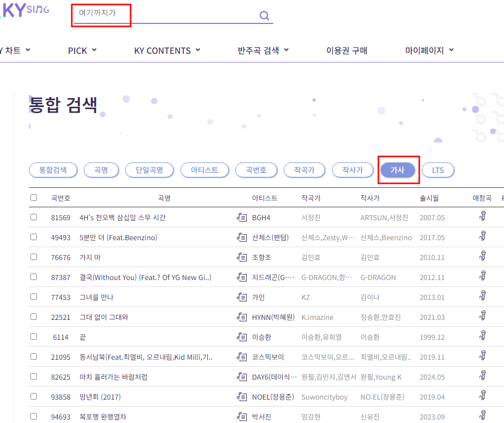Select the LTS search filter button
Image resolution: width=504 pixels, height=423 pixels.
[438, 170]
